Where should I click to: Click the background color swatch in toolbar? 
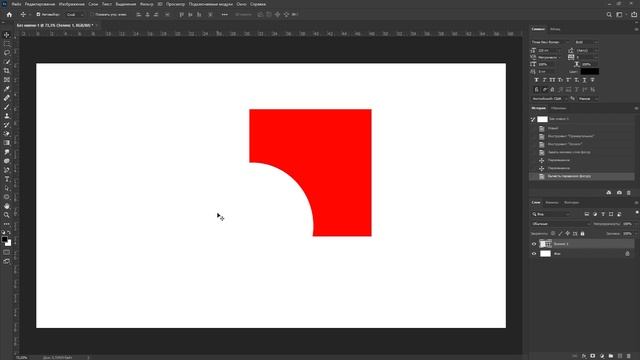pos(9,243)
